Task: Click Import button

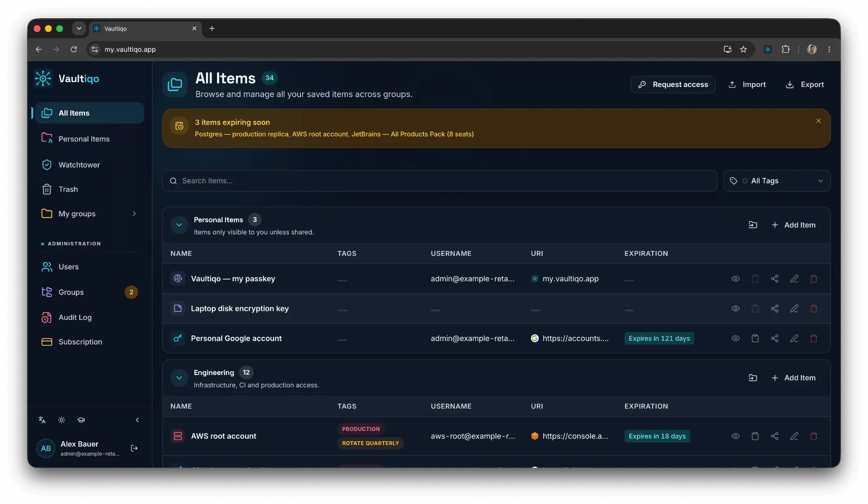Action: click(x=747, y=84)
